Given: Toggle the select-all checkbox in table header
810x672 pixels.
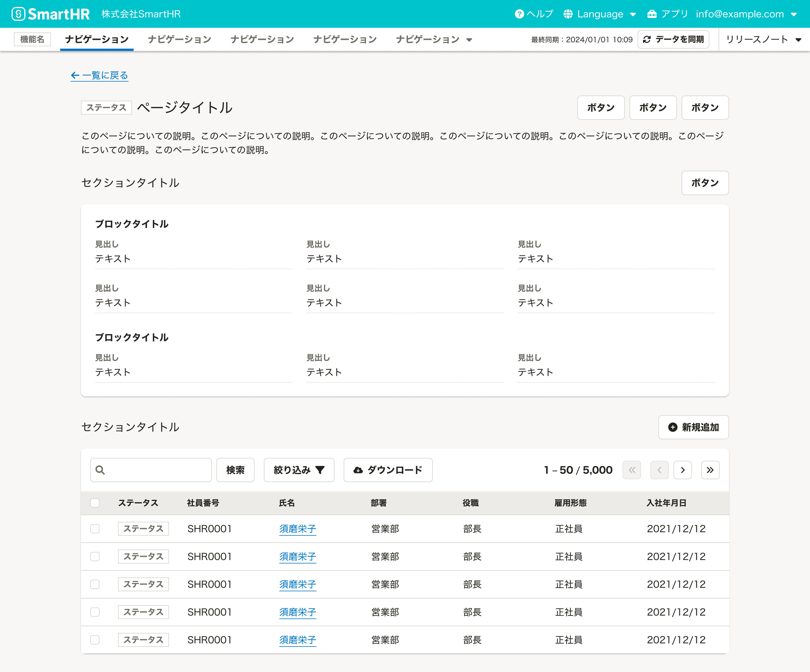Looking at the screenshot, I should [95, 503].
